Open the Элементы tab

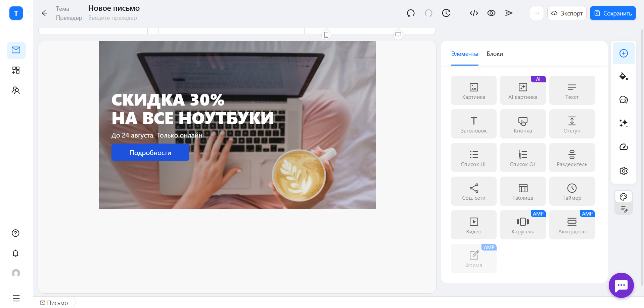[464, 54]
